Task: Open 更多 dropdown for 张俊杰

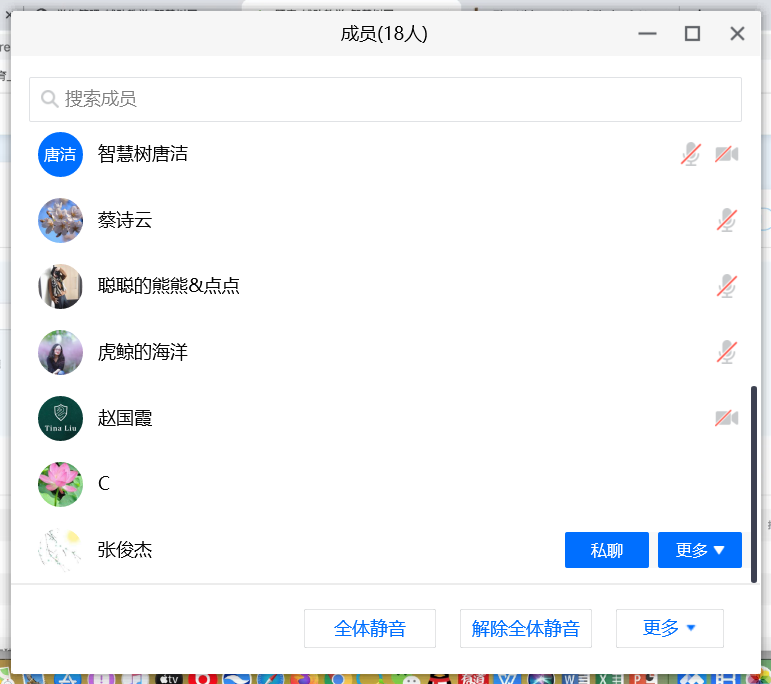Action: (699, 550)
